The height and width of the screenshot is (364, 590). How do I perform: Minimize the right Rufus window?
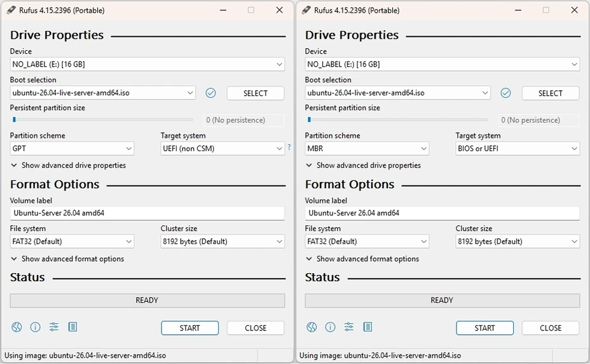tap(518, 10)
